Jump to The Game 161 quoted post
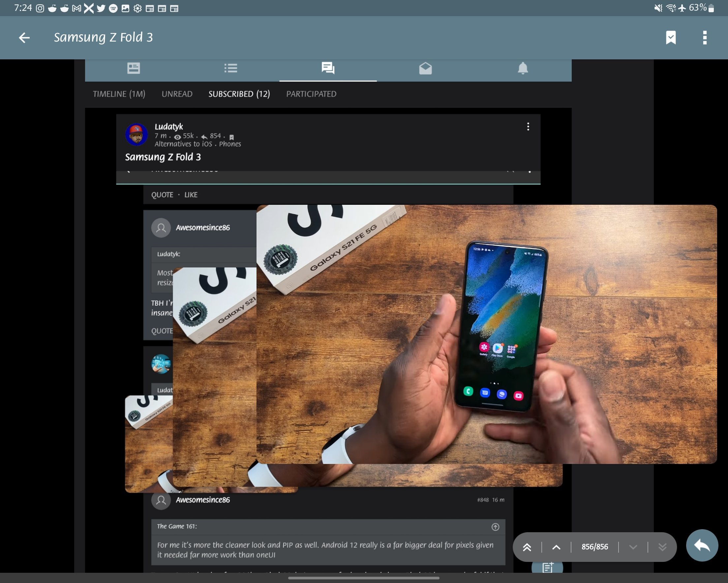This screenshot has height=583, width=728. tap(495, 527)
